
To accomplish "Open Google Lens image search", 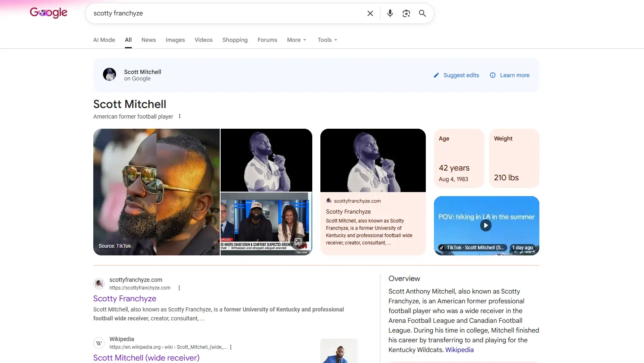I will pyautogui.click(x=406, y=13).
